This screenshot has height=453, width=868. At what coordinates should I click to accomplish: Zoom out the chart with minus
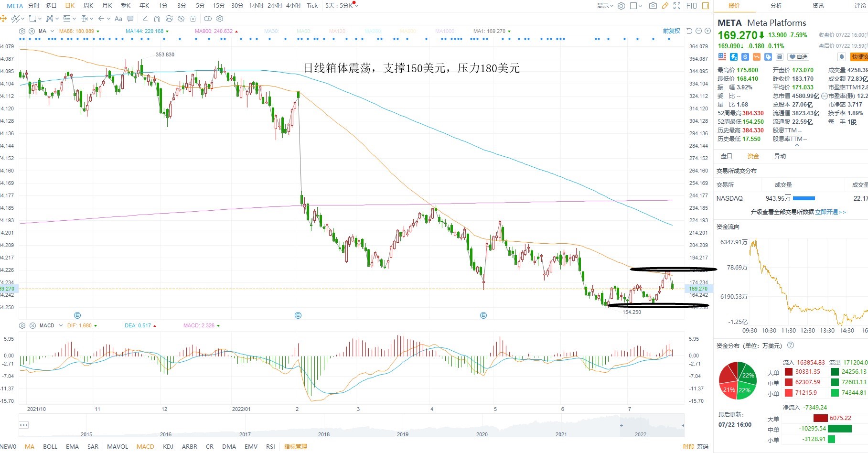coord(698,31)
